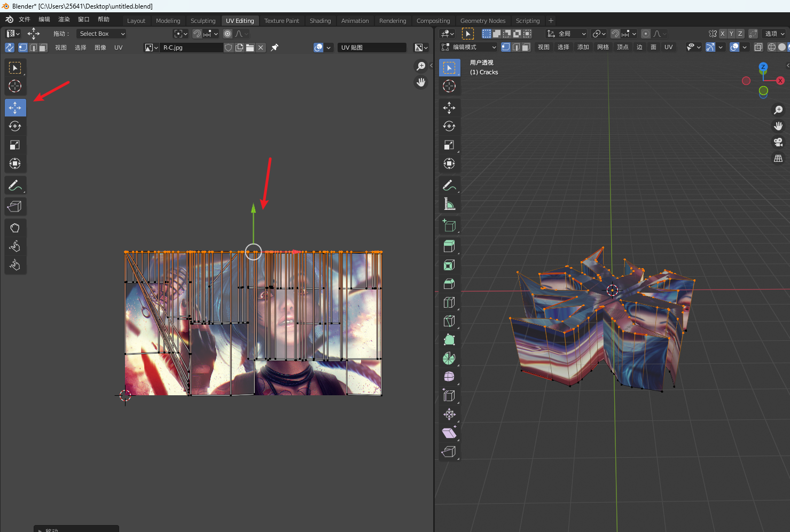This screenshot has height=532, width=790.
Task: Toggle X mirror axis in 3D viewport
Action: coord(723,34)
